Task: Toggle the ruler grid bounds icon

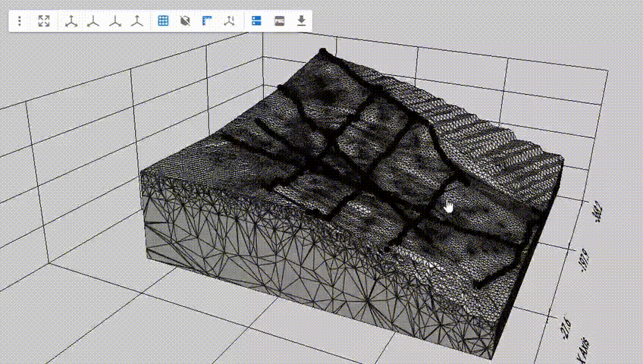Action: pyautogui.click(x=207, y=21)
